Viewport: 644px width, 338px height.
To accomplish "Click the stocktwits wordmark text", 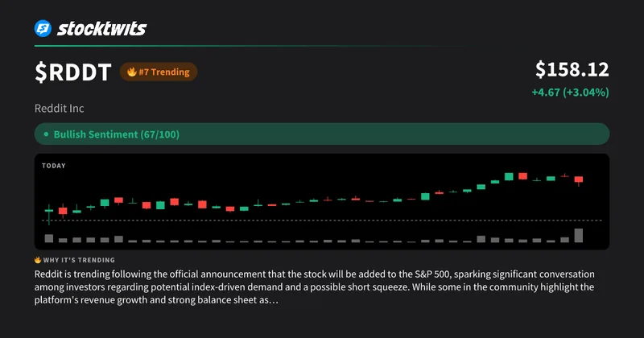I will pyautogui.click(x=102, y=28).
